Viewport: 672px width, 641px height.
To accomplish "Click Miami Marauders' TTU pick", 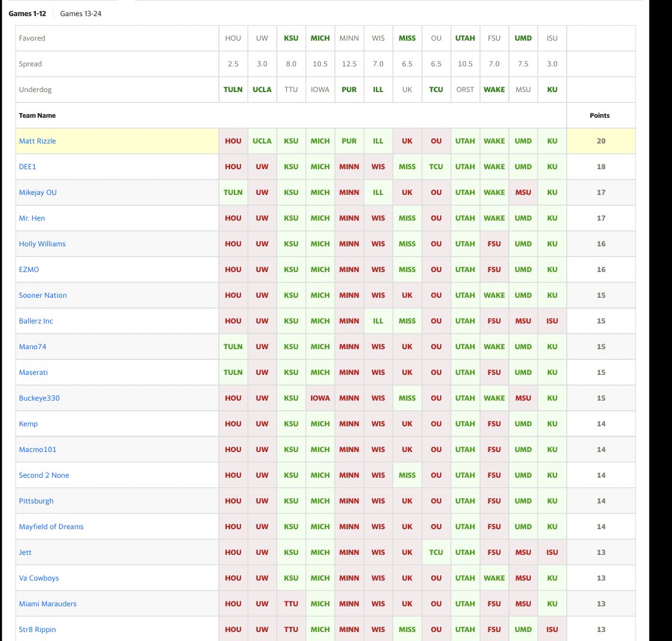I will click(x=291, y=604).
